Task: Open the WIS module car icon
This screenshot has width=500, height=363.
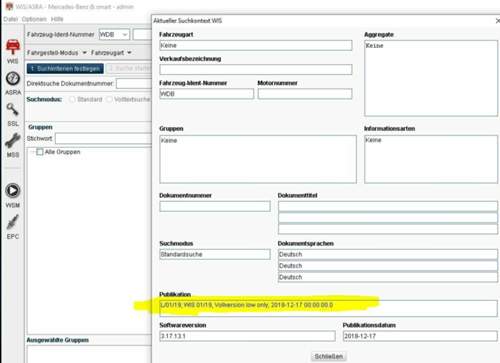Action: point(13,47)
